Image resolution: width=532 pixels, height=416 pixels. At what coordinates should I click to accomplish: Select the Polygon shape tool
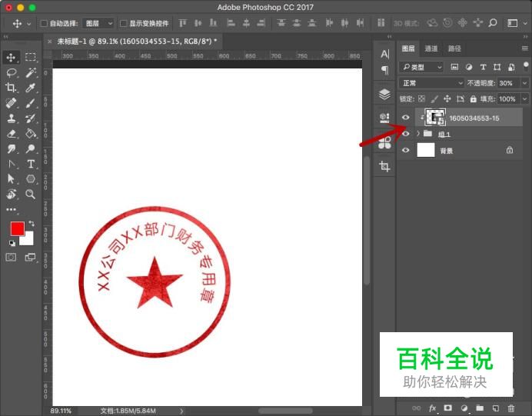[x=31, y=179]
